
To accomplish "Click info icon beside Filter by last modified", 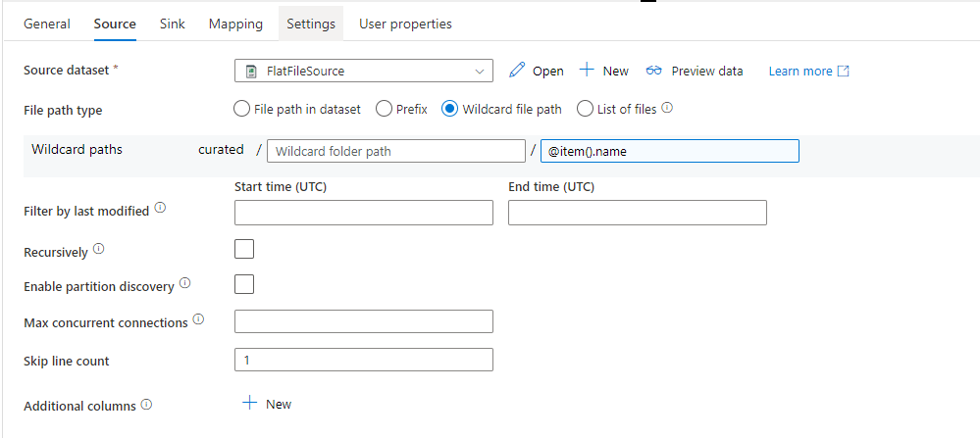I will pos(160,209).
